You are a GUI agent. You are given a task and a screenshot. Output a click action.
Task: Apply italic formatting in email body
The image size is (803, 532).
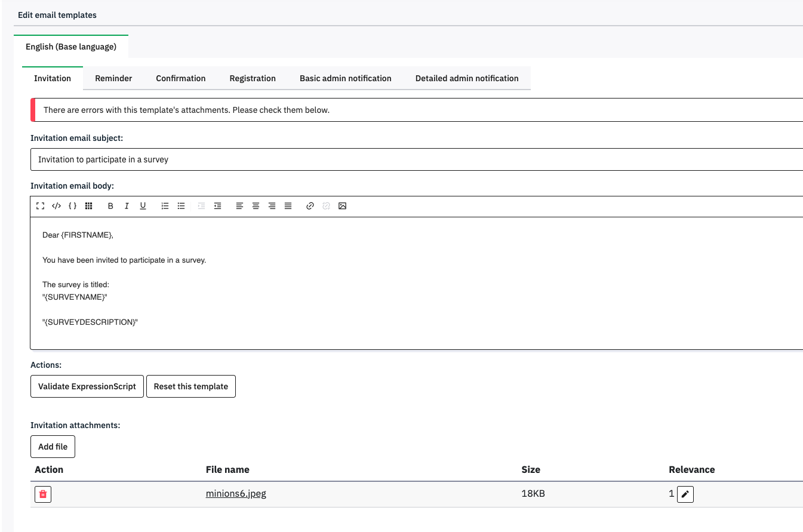pos(127,206)
